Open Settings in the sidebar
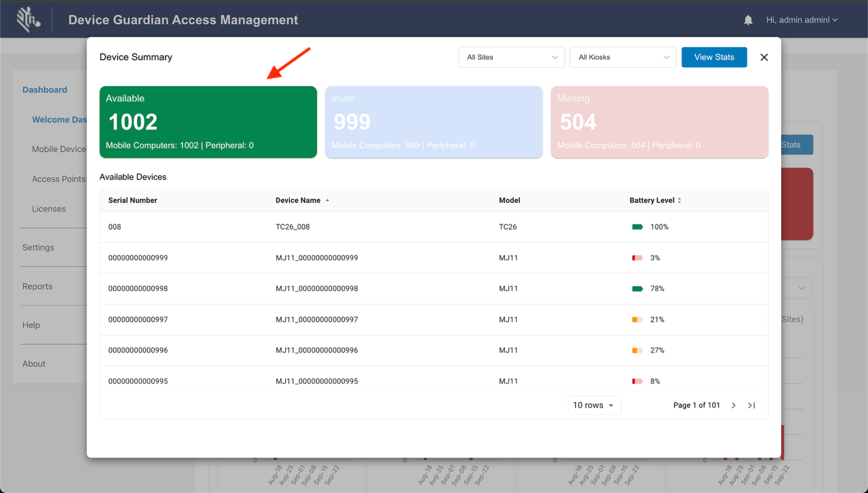The image size is (868, 493). [x=38, y=247]
